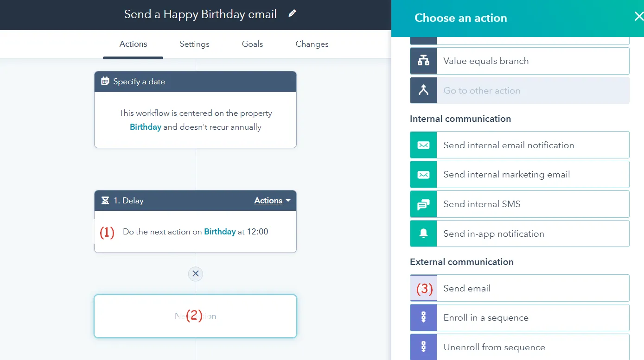Click the Enroll in a sequence icon
Screen dimensions: 644x360
point(423,318)
